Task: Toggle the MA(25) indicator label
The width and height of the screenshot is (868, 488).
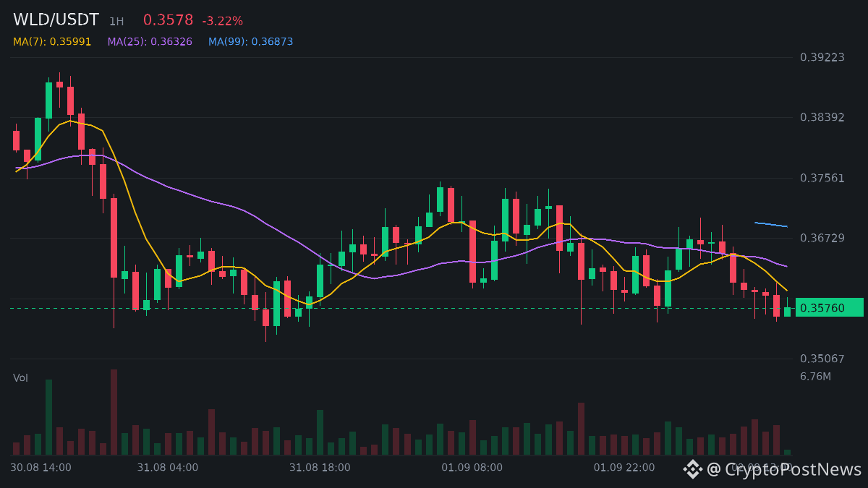Action: [x=150, y=42]
